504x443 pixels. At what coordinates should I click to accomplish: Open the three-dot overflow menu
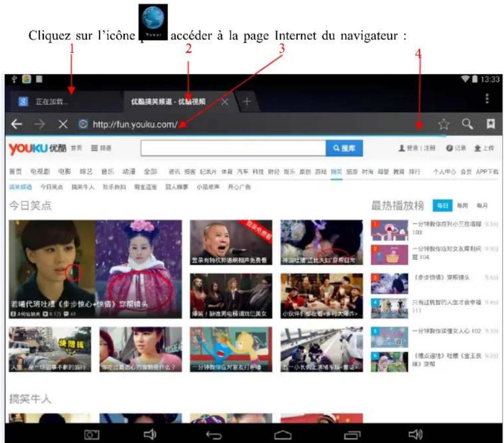[x=487, y=98]
